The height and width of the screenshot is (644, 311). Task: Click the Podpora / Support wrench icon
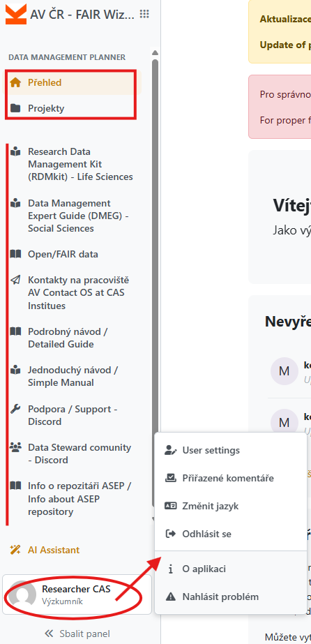[15, 409]
